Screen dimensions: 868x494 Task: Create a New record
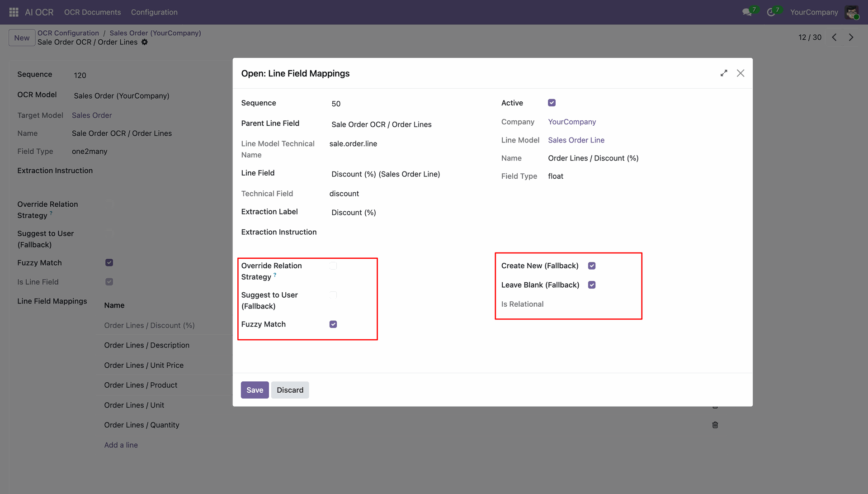pyautogui.click(x=22, y=38)
